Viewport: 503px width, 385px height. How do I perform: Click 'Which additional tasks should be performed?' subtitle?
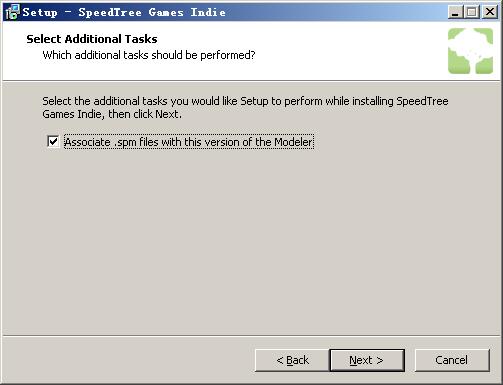pyautogui.click(x=149, y=55)
